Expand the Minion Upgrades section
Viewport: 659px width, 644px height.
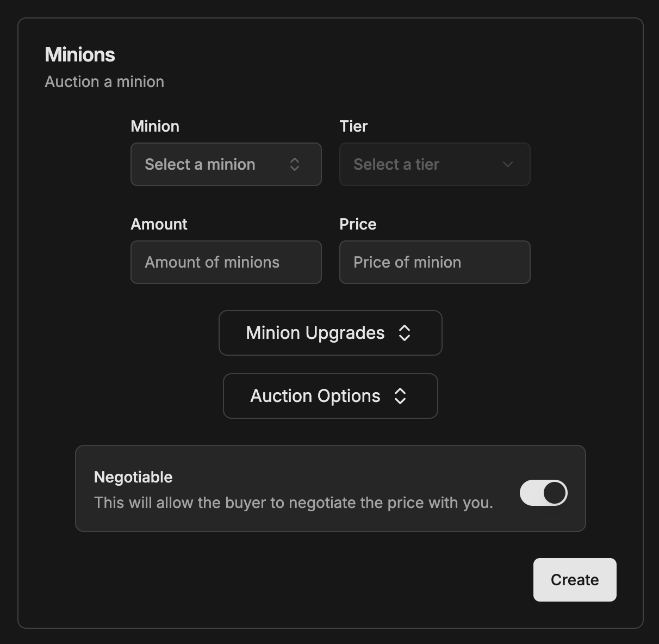(330, 333)
